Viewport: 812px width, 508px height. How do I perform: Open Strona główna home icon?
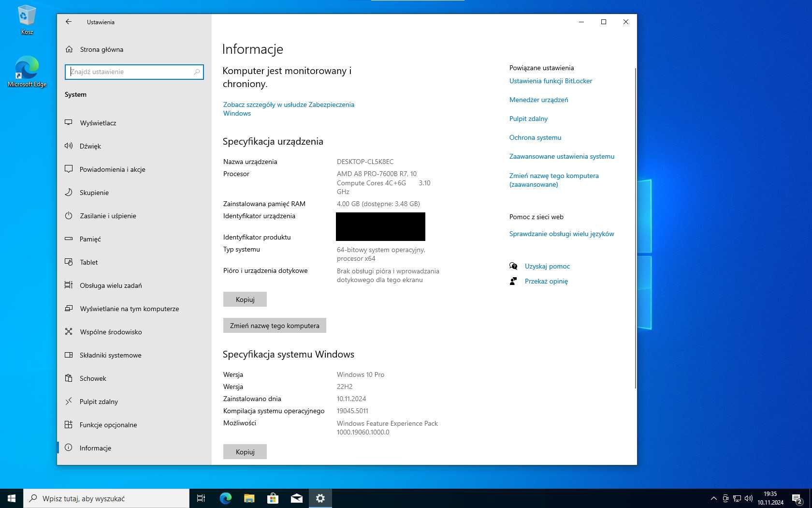tap(69, 49)
